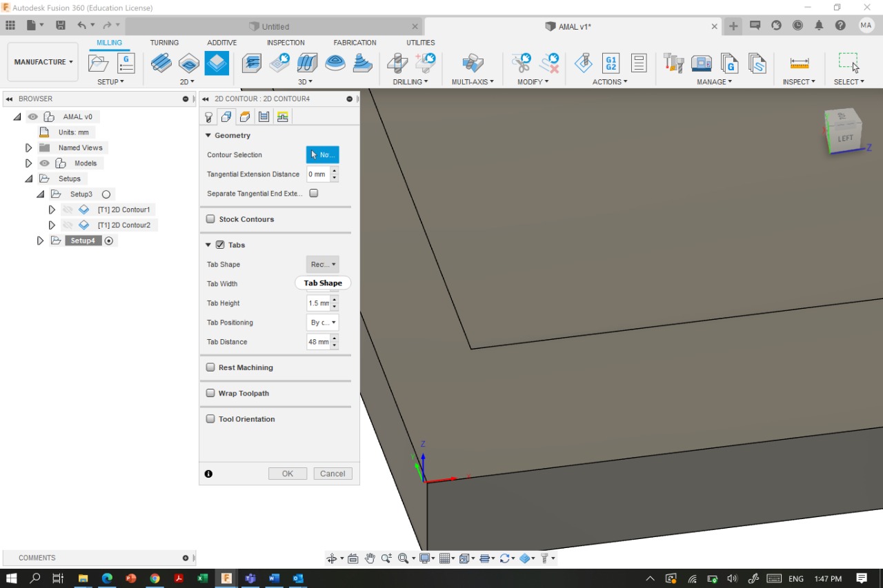The height and width of the screenshot is (588, 883).
Task: Show the hidden [T1] 2D Contour2 toolpath
Action: point(68,225)
